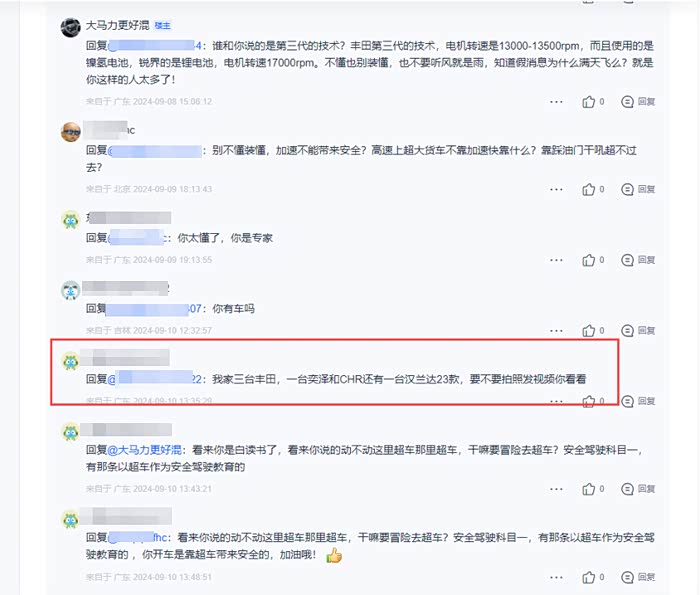
Task: Open more options for 你有车吗 comment
Action: [556, 331]
